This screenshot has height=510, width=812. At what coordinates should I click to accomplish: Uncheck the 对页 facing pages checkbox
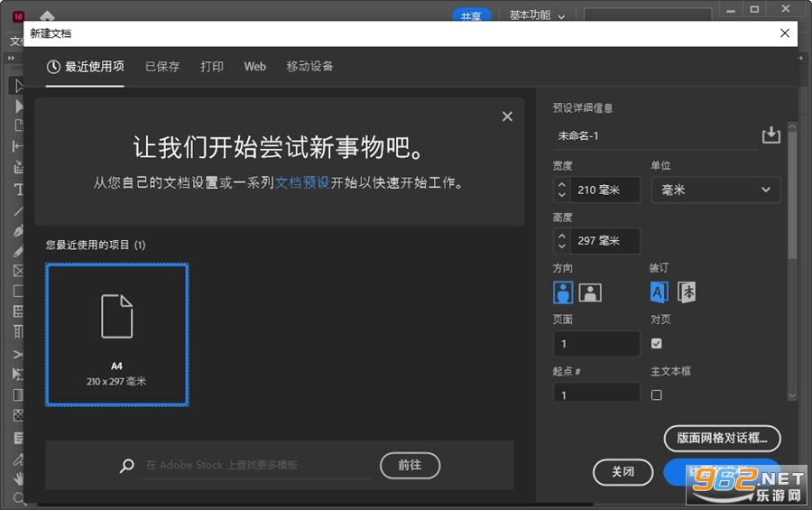coord(656,343)
